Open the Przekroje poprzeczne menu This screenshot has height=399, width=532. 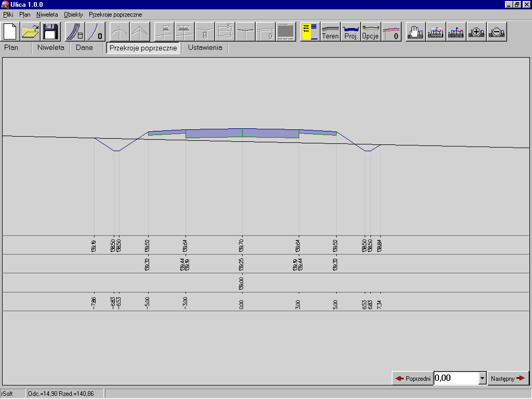pos(115,15)
